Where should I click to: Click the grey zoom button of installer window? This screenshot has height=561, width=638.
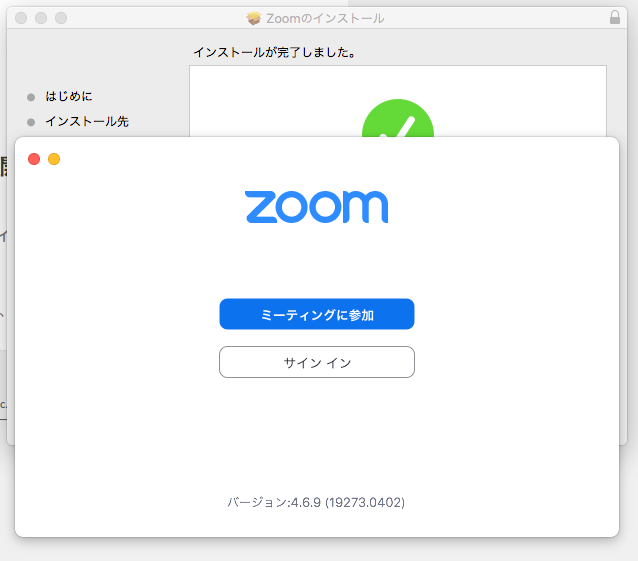pyautogui.click(x=61, y=18)
